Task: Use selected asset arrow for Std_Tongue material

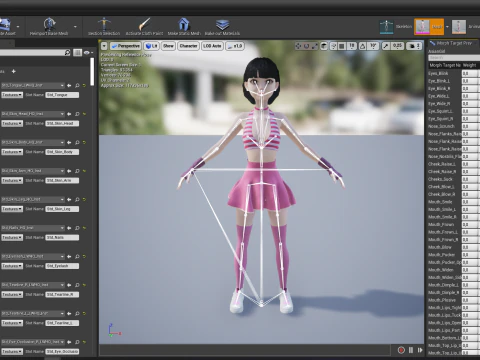Action: point(69,86)
